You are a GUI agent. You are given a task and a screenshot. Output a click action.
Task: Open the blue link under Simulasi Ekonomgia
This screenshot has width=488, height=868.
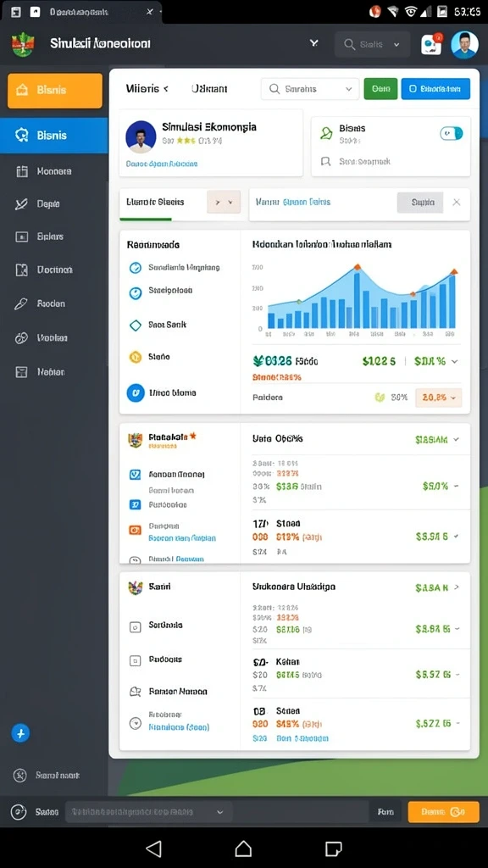pyautogui.click(x=162, y=164)
